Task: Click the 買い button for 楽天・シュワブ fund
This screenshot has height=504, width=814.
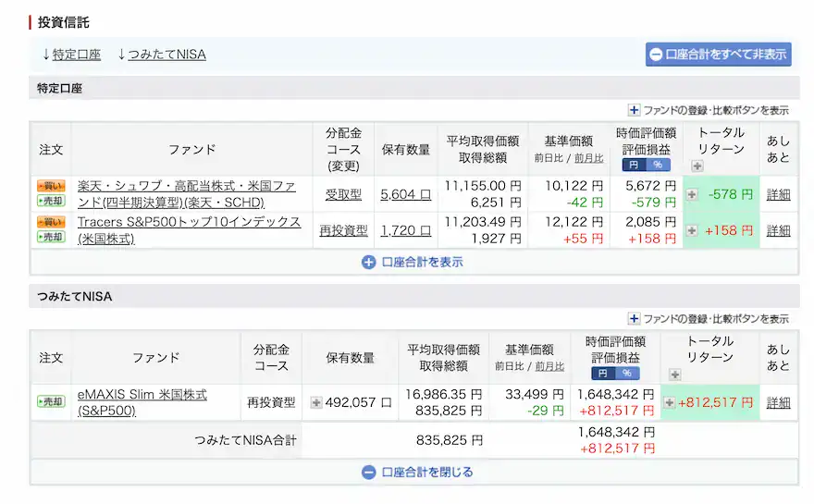Action: 51,186
